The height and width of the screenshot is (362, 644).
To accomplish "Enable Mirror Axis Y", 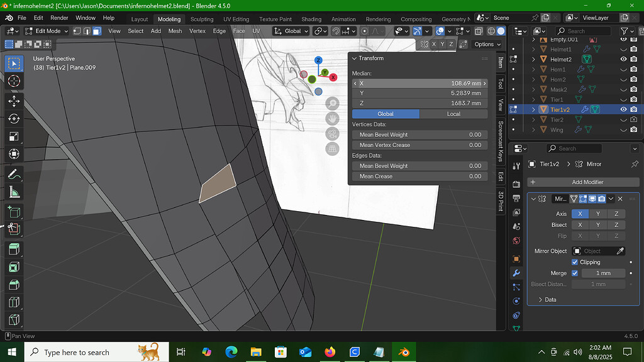I will (598, 214).
